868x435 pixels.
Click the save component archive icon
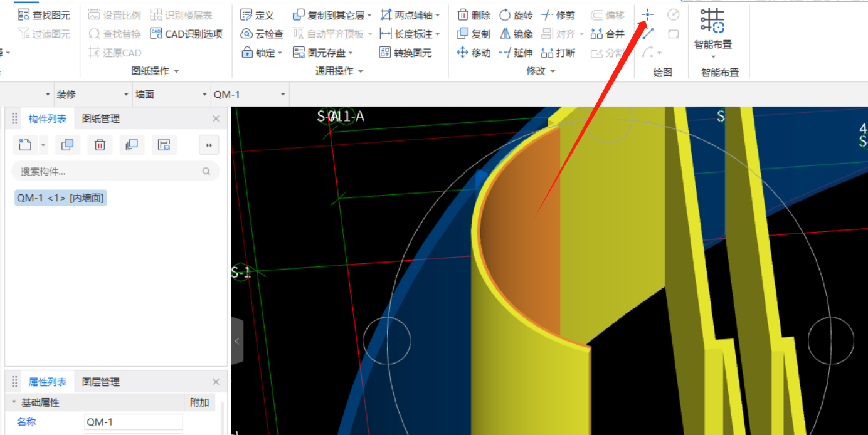pyautogui.click(x=164, y=145)
